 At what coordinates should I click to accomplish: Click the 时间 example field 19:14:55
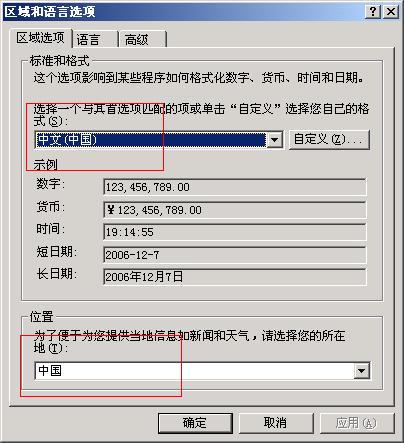pos(235,232)
